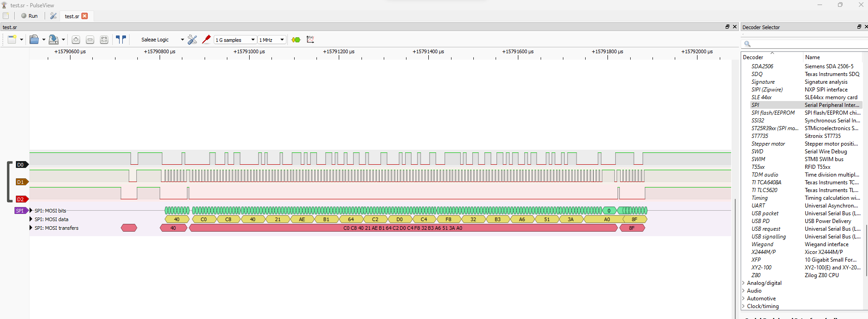The image size is (868, 319).
Task: Click the new session icon in the top bar
Action: point(6,15)
